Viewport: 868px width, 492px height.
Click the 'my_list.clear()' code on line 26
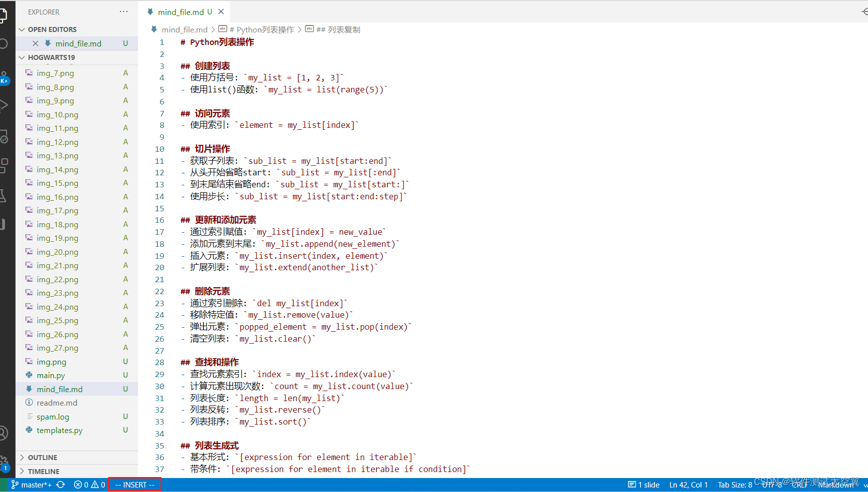click(x=275, y=339)
